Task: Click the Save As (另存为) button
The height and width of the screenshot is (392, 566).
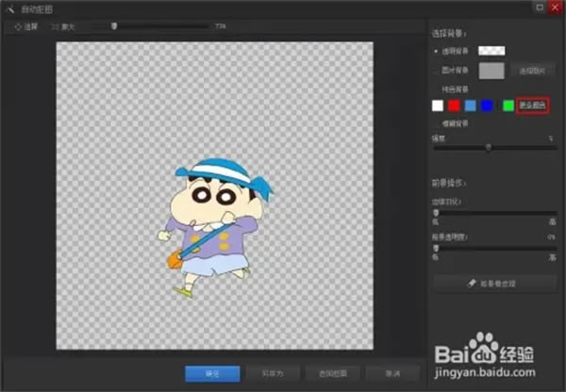Action: (x=273, y=374)
